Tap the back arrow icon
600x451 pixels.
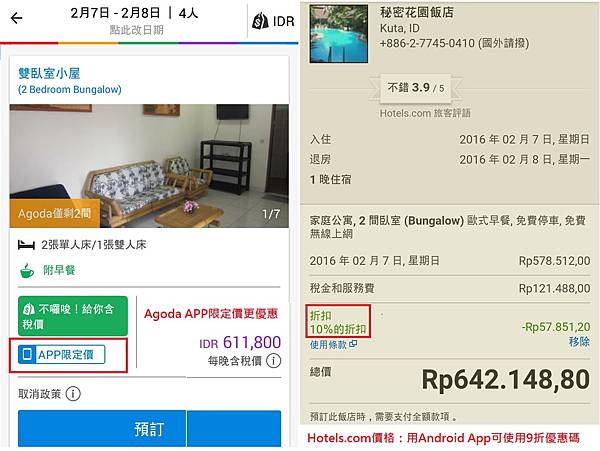[16, 18]
